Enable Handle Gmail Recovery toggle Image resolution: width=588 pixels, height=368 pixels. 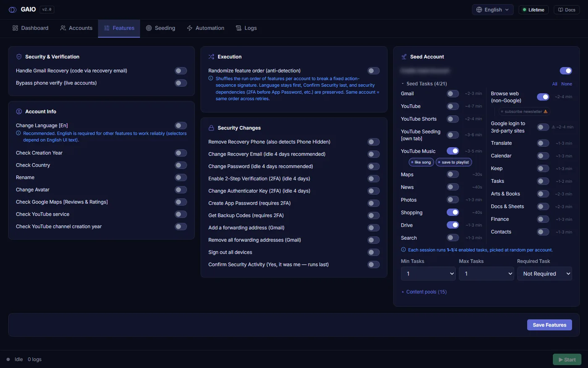coord(181,71)
